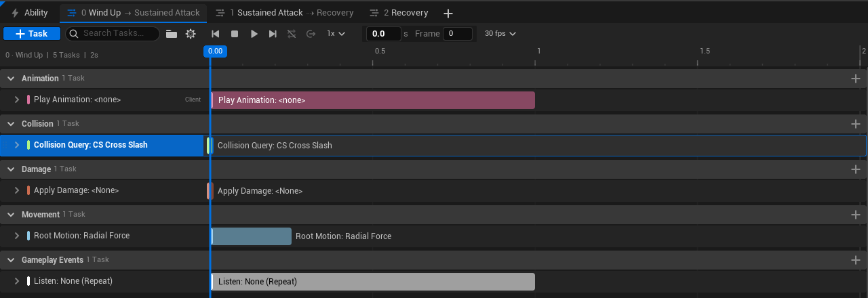This screenshot has height=298, width=868.
Task: Open the timeline settings gear
Action: click(x=191, y=34)
